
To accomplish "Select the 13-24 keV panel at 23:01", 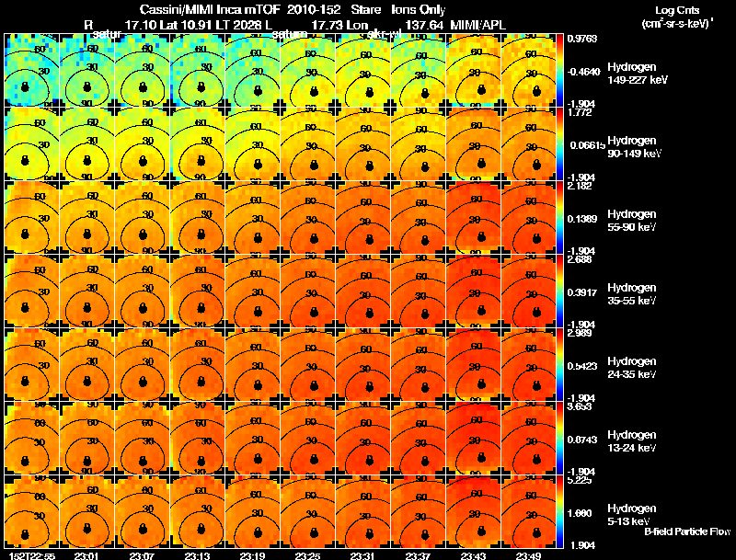I will (86, 439).
